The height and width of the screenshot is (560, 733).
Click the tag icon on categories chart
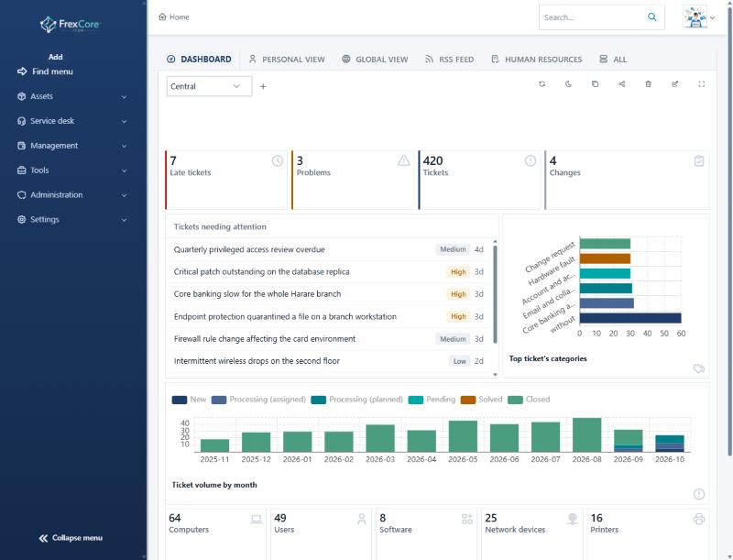(x=699, y=368)
